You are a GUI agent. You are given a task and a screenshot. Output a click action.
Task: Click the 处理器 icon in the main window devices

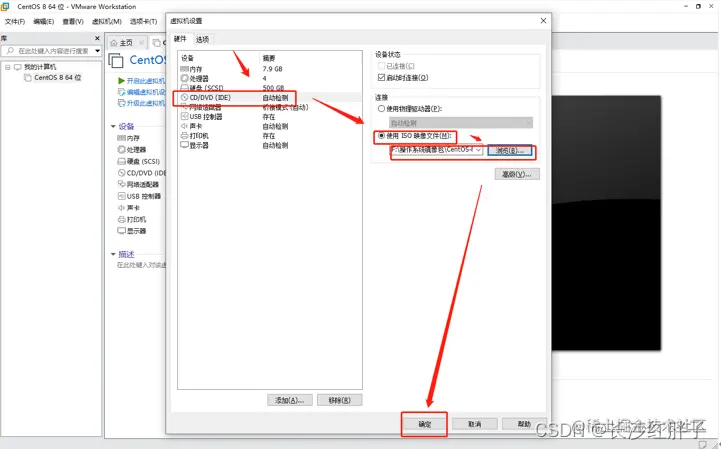121,150
